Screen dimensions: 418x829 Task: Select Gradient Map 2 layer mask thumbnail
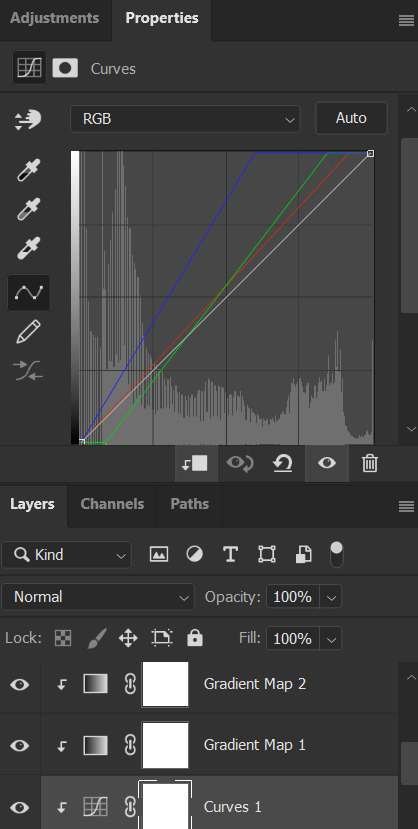pos(165,684)
